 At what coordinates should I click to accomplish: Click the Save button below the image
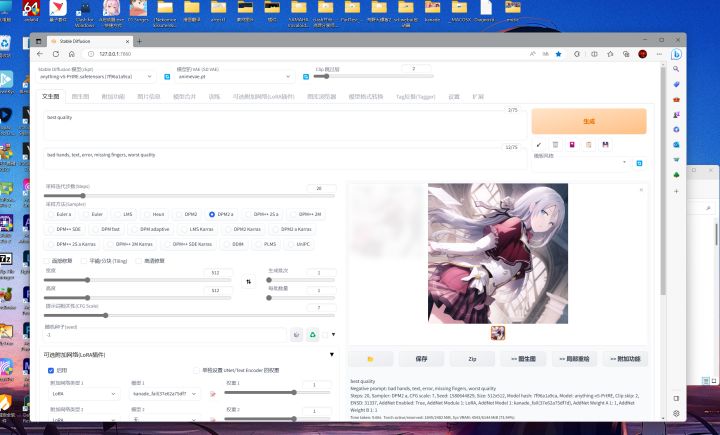421,359
